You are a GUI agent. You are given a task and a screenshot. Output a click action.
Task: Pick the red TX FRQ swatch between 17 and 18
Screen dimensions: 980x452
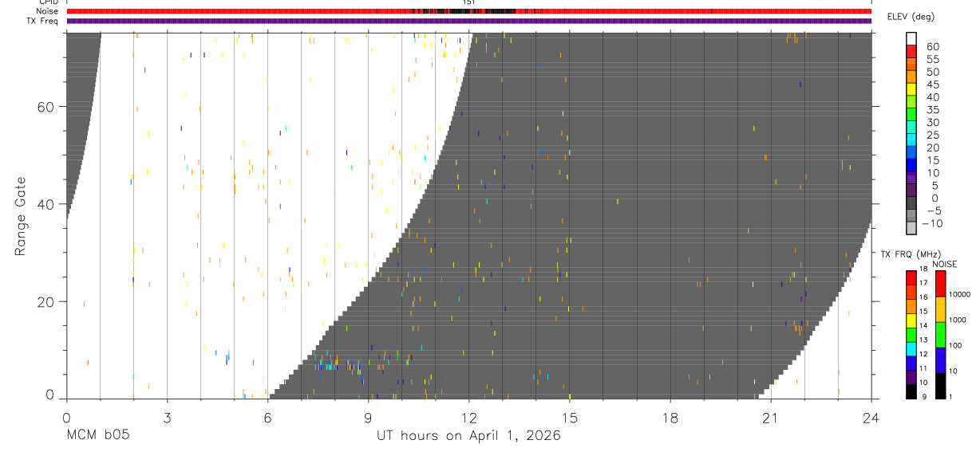pyautogui.click(x=911, y=277)
